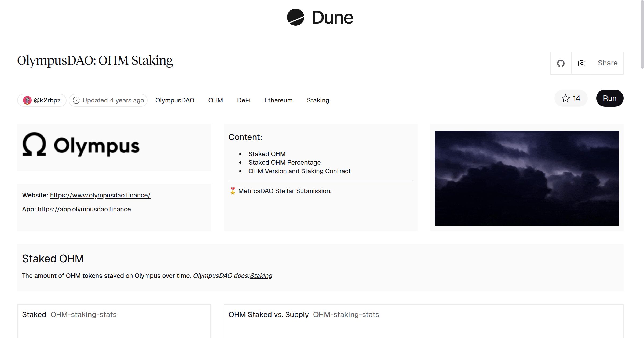Select the Ethereum tag
This screenshot has width=644, height=338.
click(279, 100)
